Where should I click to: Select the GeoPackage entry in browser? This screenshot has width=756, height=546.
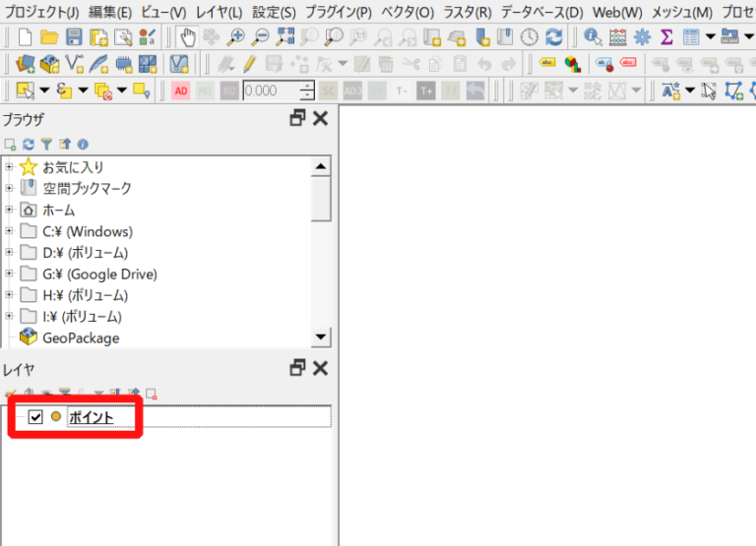click(x=81, y=337)
